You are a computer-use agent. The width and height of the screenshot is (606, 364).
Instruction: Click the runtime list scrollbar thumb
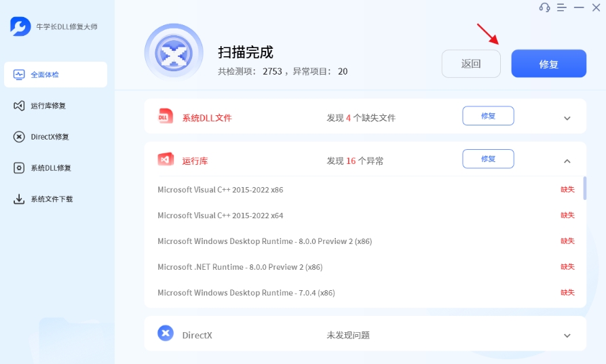click(x=585, y=188)
